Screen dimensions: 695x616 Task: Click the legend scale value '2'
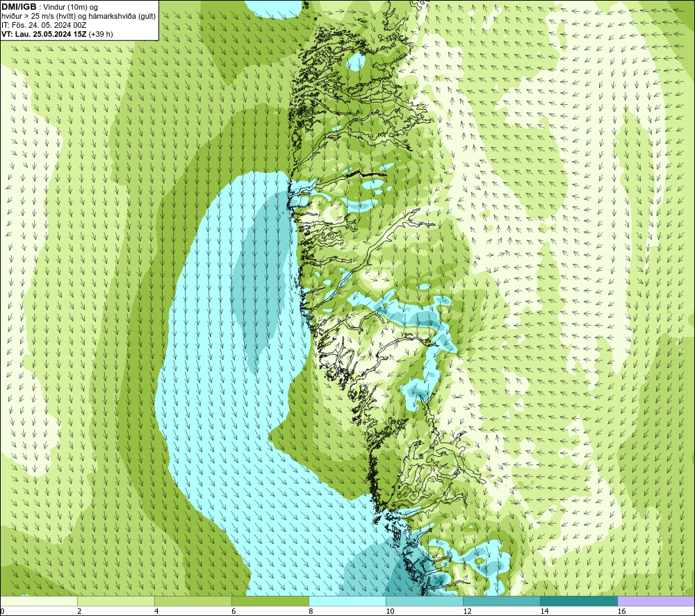click(x=79, y=611)
